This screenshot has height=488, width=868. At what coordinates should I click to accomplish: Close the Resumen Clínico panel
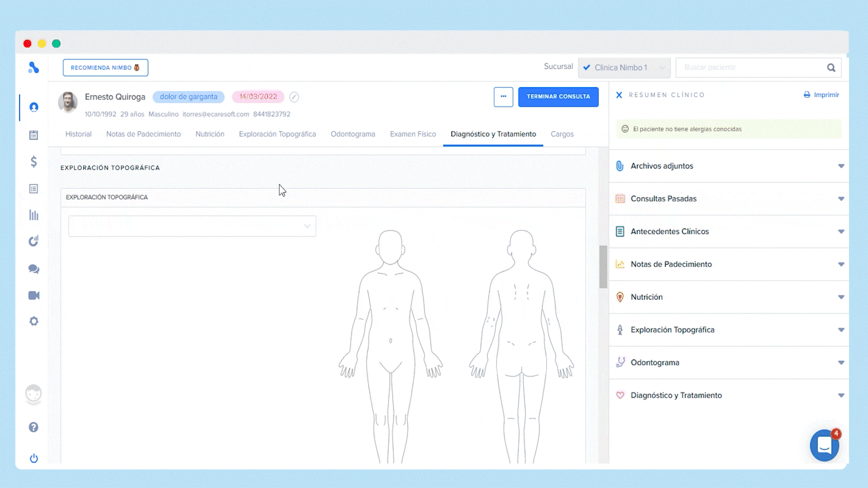pyautogui.click(x=619, y=95)
